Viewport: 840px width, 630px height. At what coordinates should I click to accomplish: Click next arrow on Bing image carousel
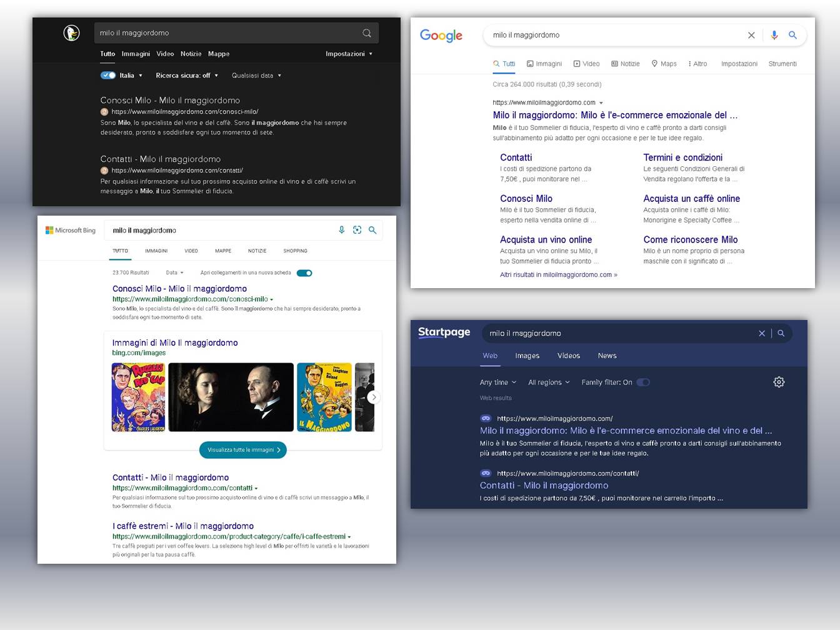coord(374,397)
